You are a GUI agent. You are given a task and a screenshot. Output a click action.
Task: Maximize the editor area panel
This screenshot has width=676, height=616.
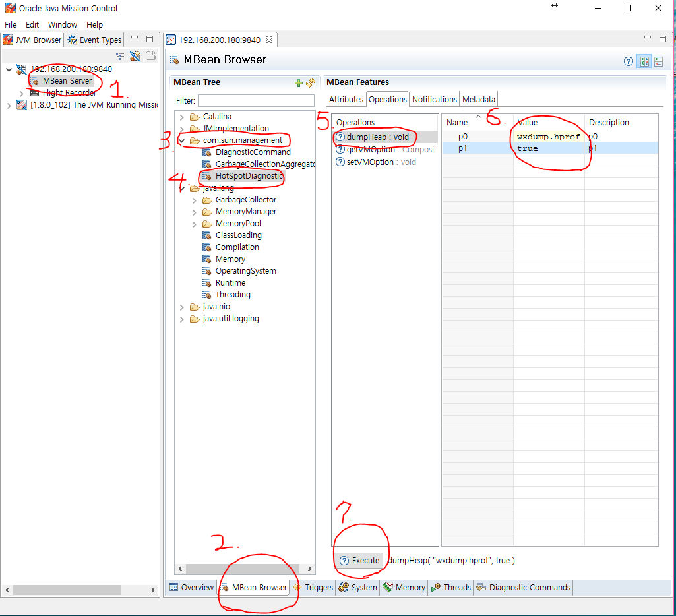[663, 39]
